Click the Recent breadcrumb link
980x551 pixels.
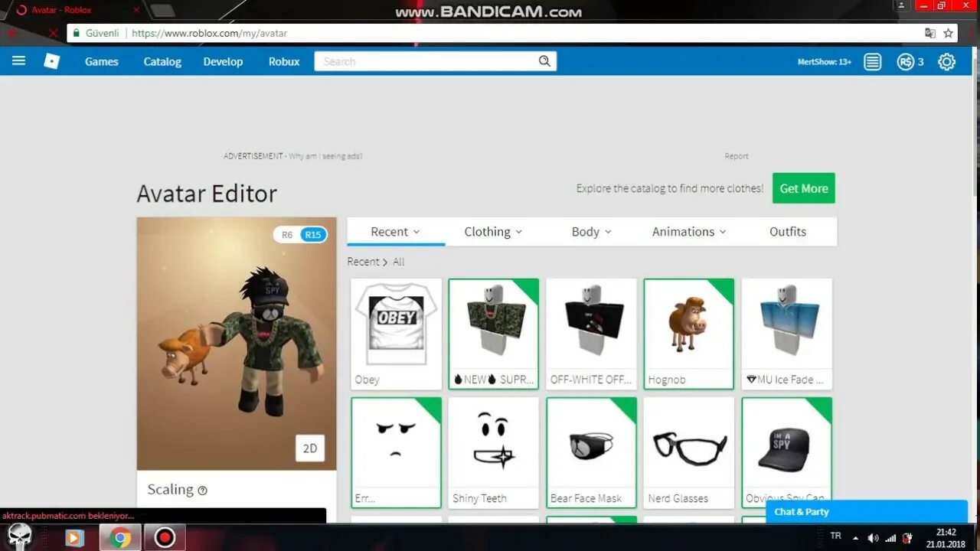(363, 262)
